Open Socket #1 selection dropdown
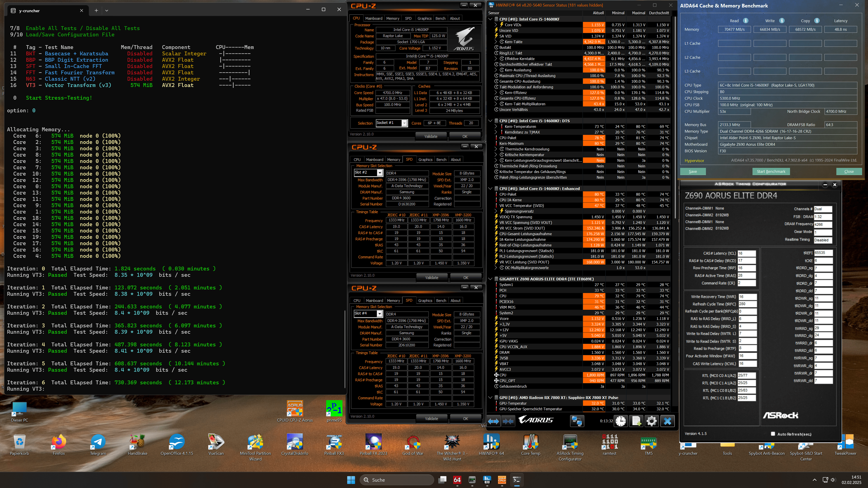868x488 pixels. tap(404, 123)
